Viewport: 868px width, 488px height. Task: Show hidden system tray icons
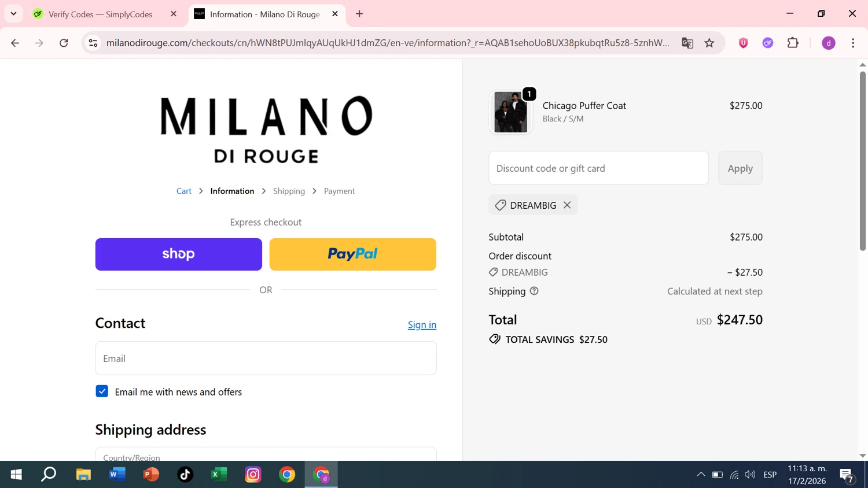[701, 475]
